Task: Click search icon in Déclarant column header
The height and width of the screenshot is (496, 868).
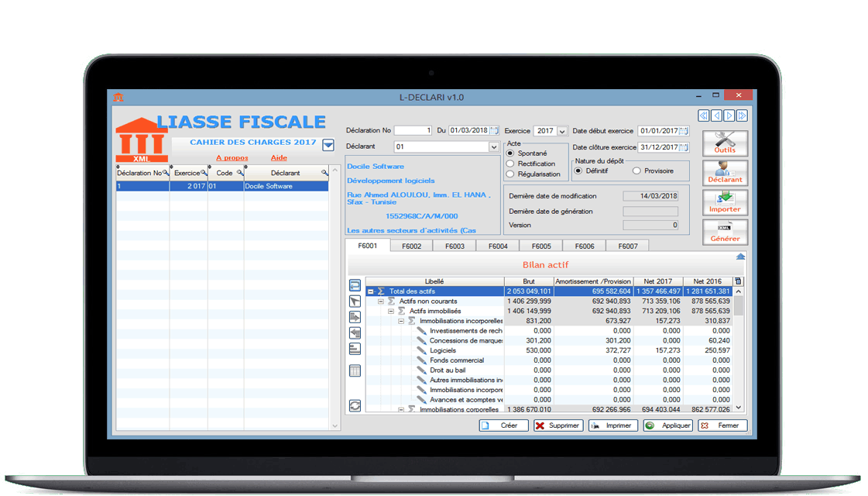Action: tap(324, 173)
